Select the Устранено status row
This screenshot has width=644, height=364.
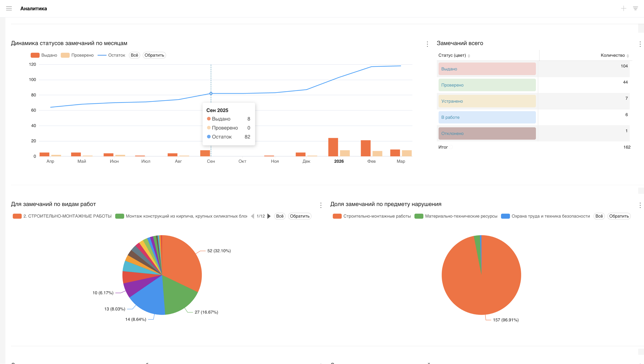pyautogui.click(x=487, y=101)
